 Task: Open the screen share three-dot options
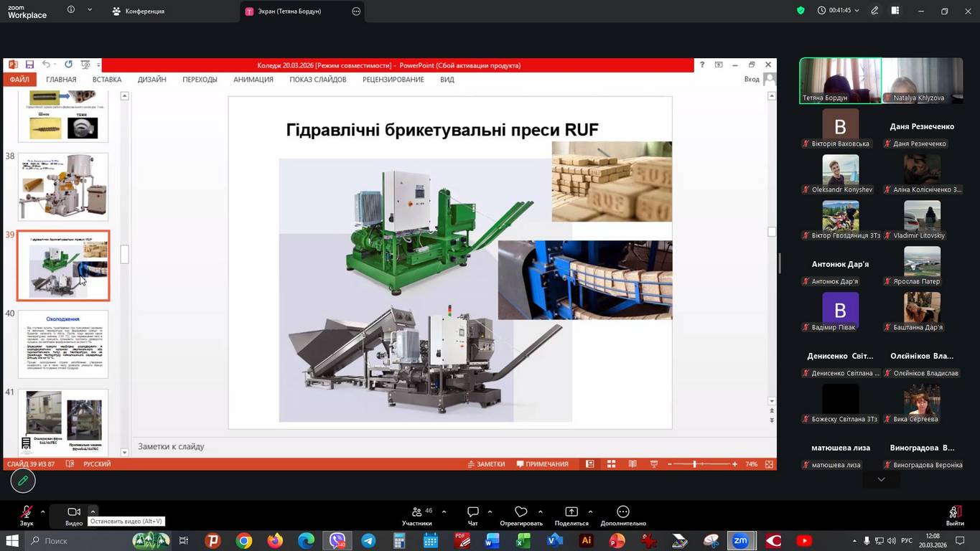[x=356, y=11]
